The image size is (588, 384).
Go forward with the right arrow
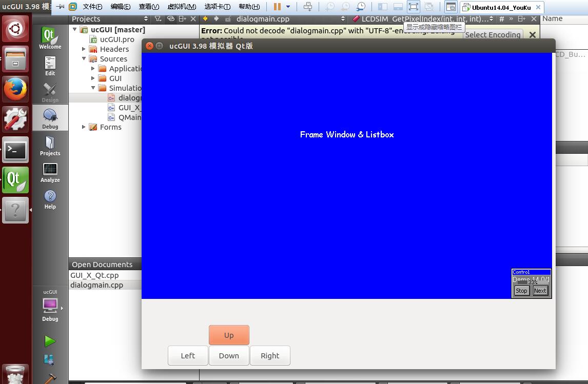(217, 19)
